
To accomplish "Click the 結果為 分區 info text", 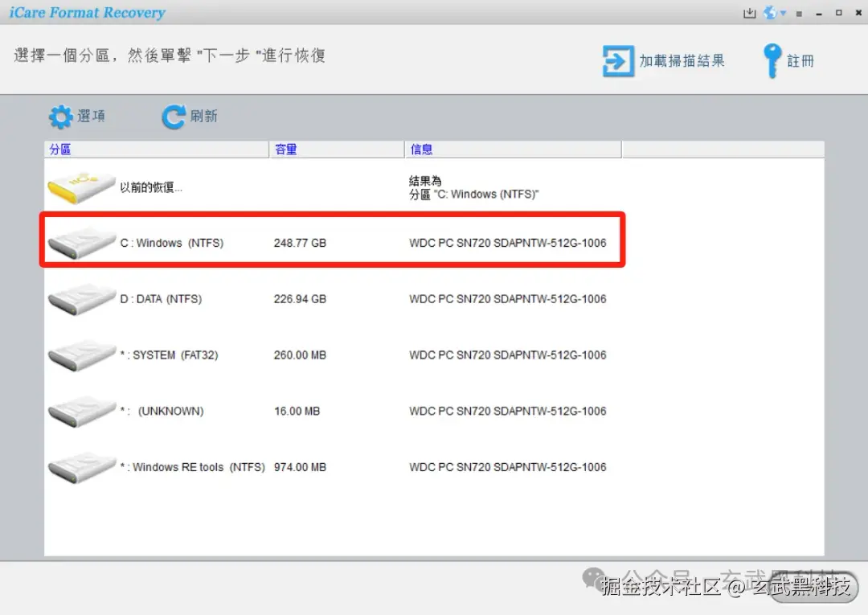I will click(x=474, y=187).
